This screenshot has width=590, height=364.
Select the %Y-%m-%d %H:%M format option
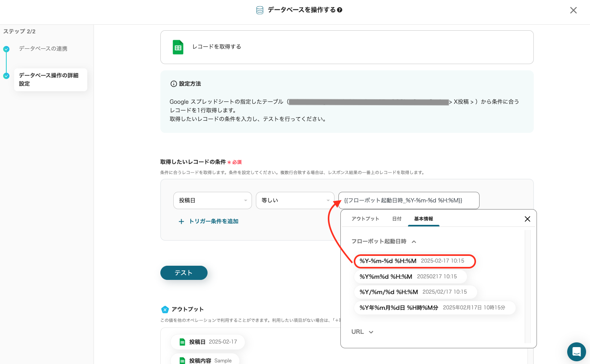tap(415, 261)
